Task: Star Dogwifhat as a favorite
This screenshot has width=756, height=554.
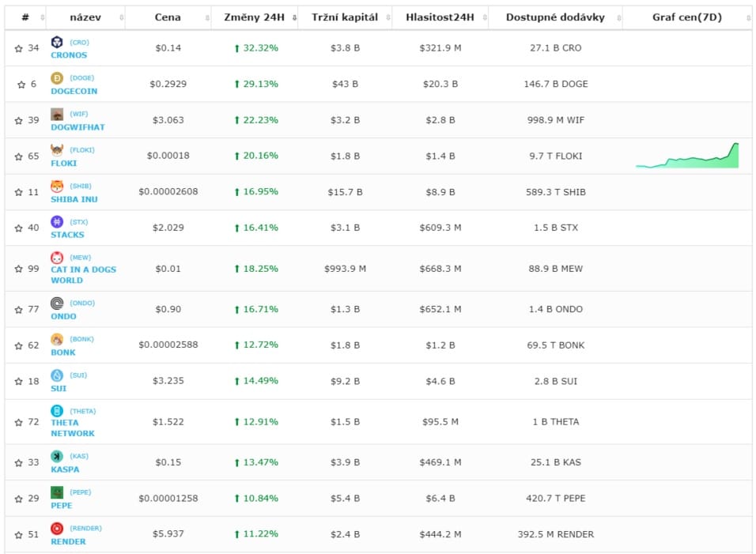Action: 19,120
